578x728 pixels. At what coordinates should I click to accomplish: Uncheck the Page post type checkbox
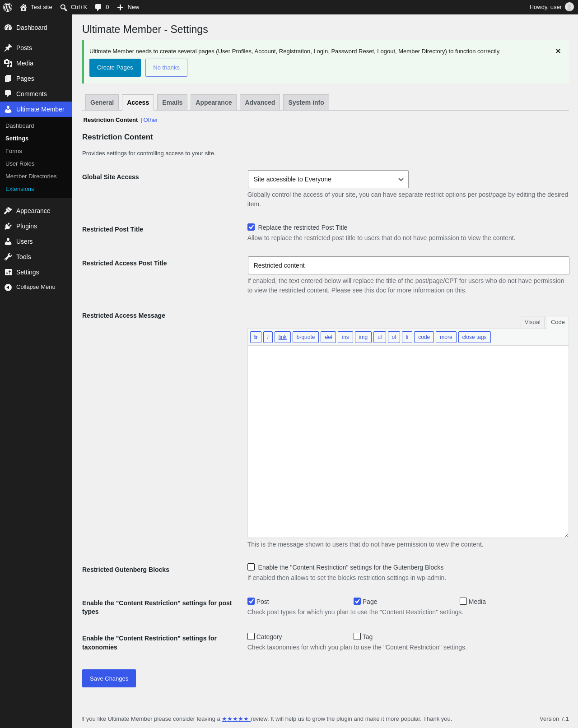tap(357, 601)
